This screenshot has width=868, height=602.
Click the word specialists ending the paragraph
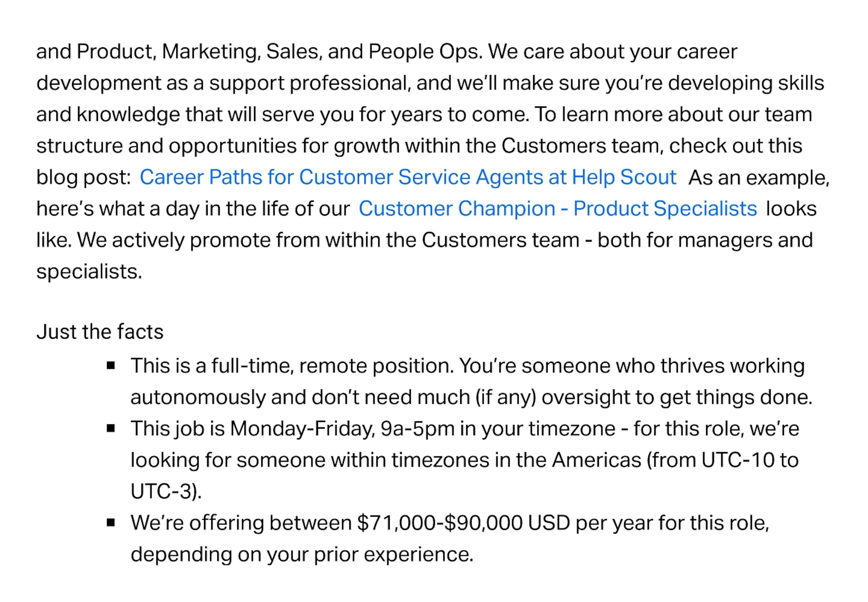tap(89, 271)
